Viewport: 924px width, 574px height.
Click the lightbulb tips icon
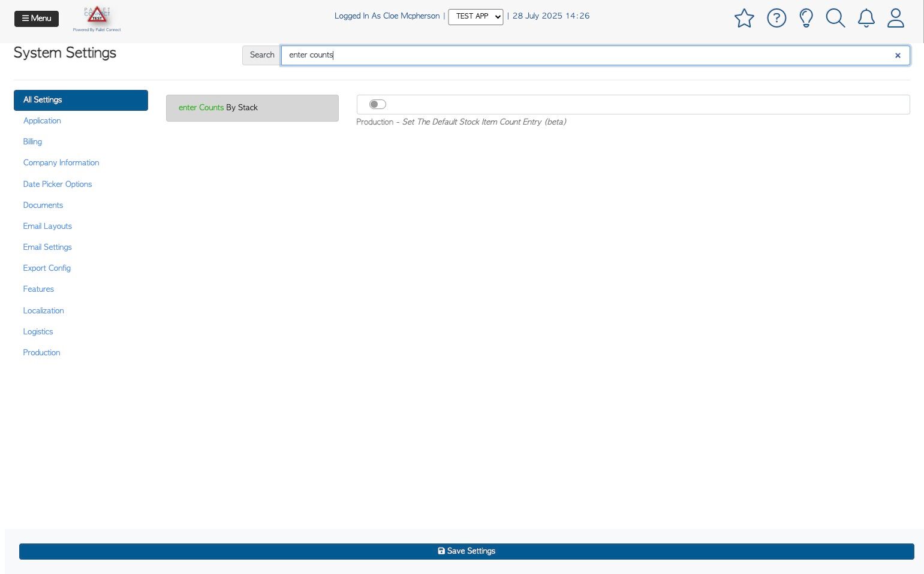(x=806, y=18)
